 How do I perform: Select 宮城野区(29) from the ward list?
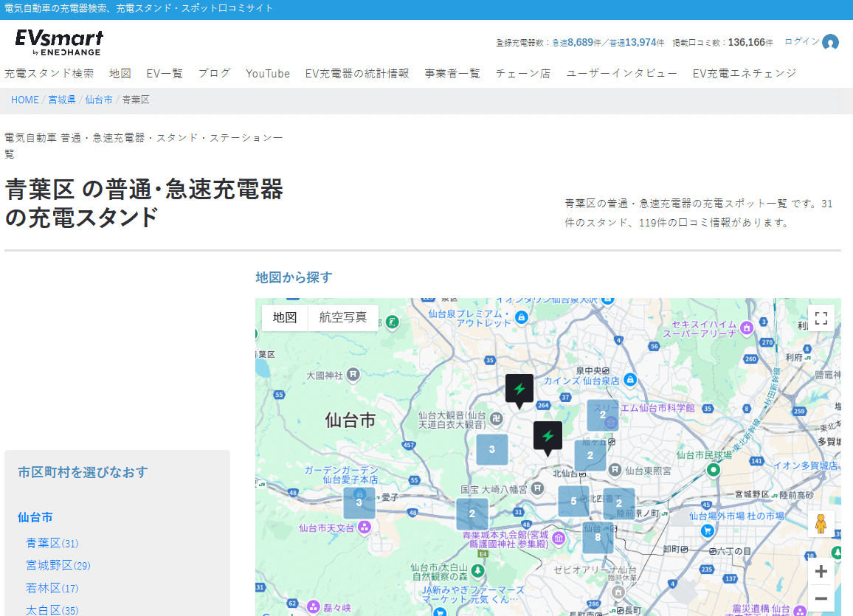(58, 566)
